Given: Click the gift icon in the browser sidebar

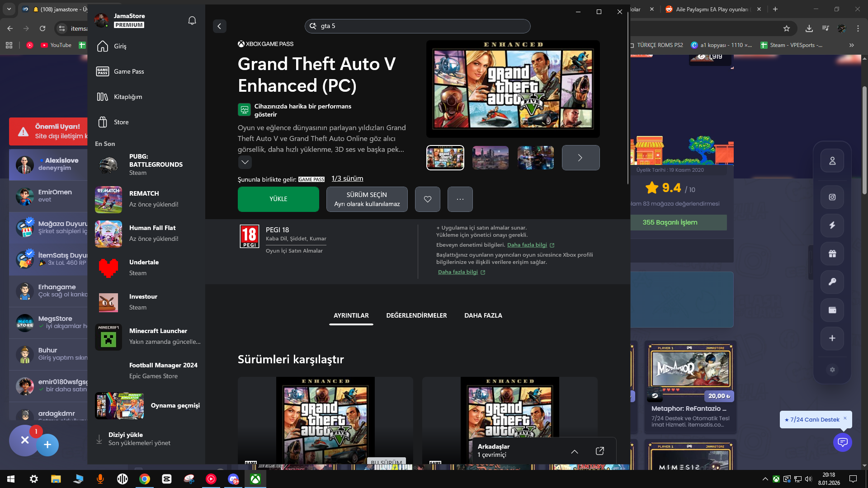Looking at the screenshot, I should coord(832,253).
